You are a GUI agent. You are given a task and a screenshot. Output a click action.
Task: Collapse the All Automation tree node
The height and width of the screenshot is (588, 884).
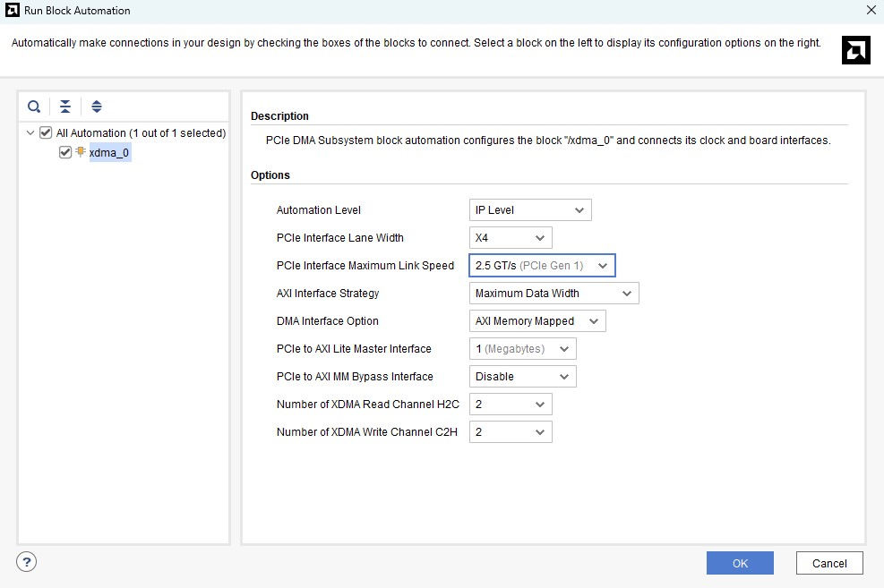pyautogui.click(x=31, y=133)
